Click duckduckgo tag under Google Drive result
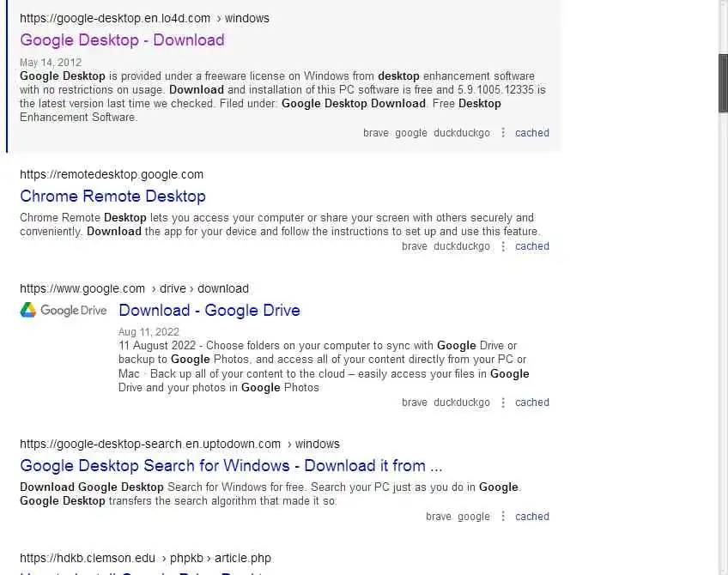The height and width of the screenshot is (575, 728). pos(462,402)
